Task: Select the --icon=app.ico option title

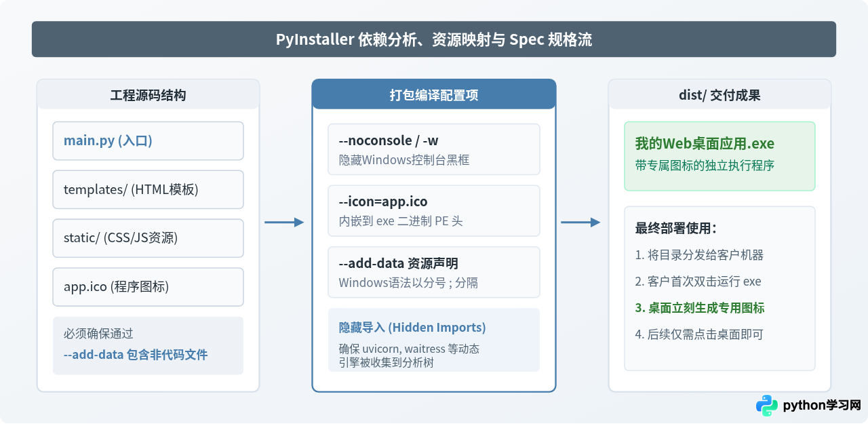Action: point(383,201)
